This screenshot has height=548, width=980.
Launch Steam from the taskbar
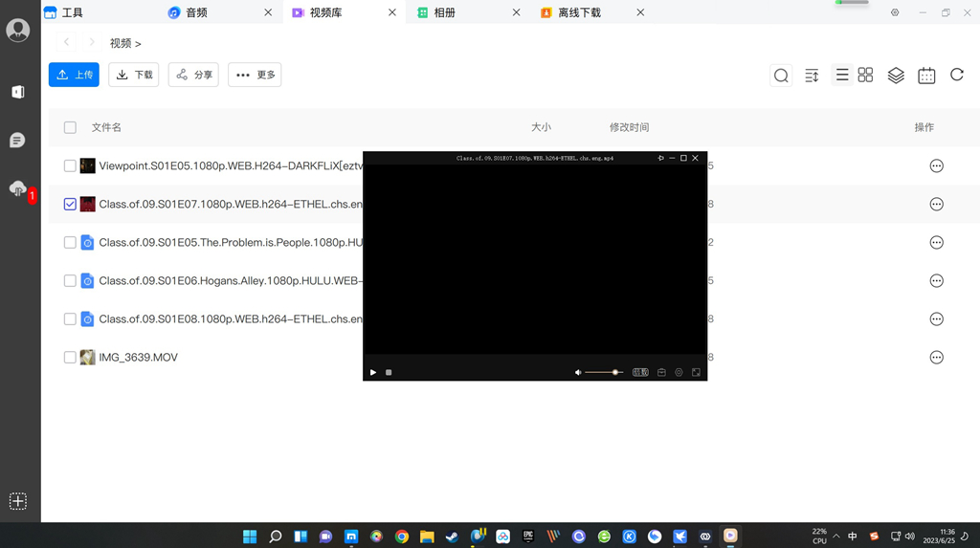coord(452,537)
